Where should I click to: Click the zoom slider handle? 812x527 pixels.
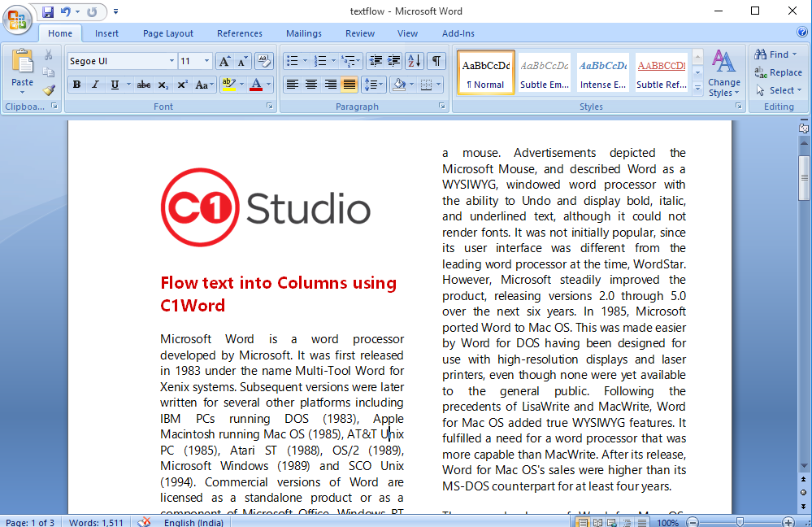[740, 522]
